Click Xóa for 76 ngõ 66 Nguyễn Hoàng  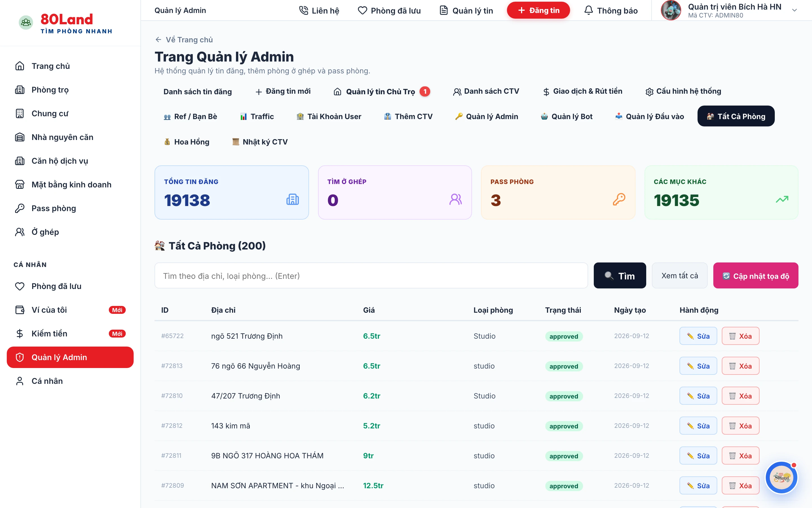coord(741,366)
